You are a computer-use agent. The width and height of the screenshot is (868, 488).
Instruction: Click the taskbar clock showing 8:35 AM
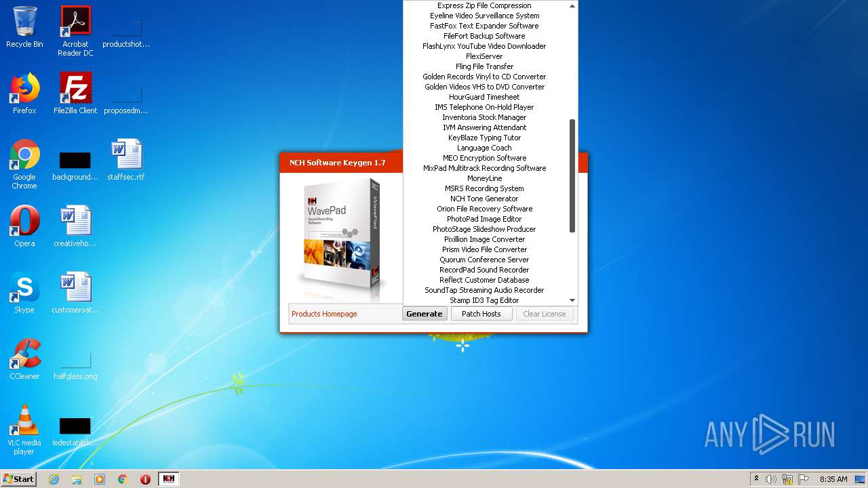pyautogui.click(x=833, y=479)
